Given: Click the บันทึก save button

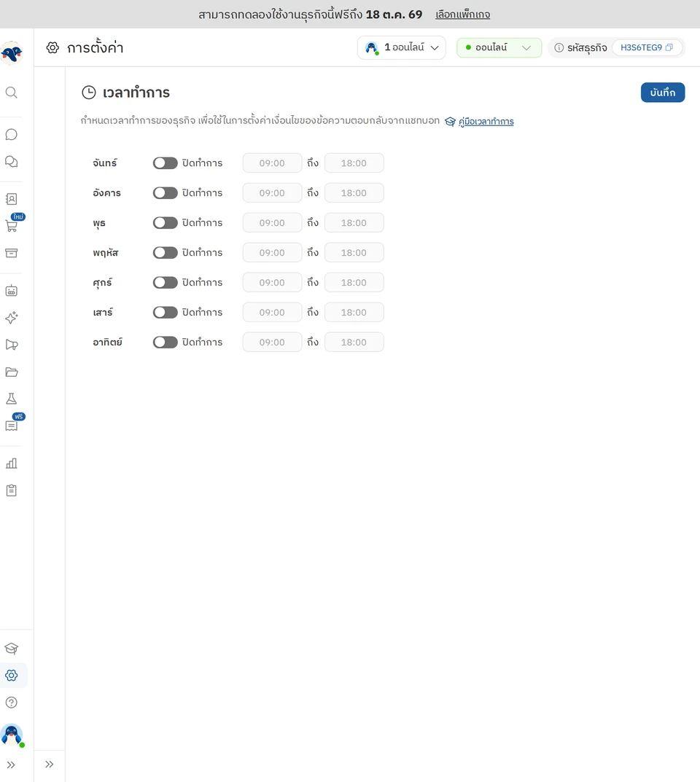Looking at the screenshot, I should pos(663,93).
